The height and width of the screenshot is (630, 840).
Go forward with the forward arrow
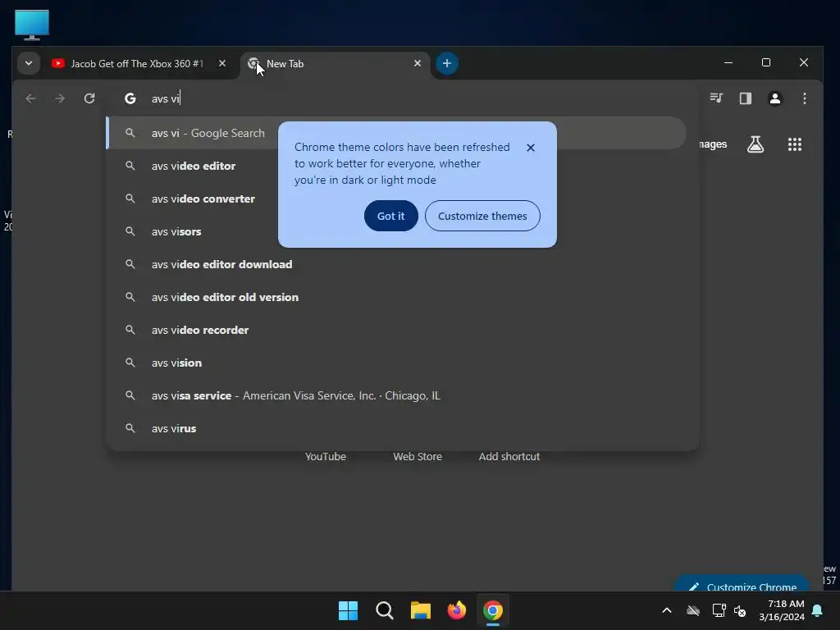point(60,98)
